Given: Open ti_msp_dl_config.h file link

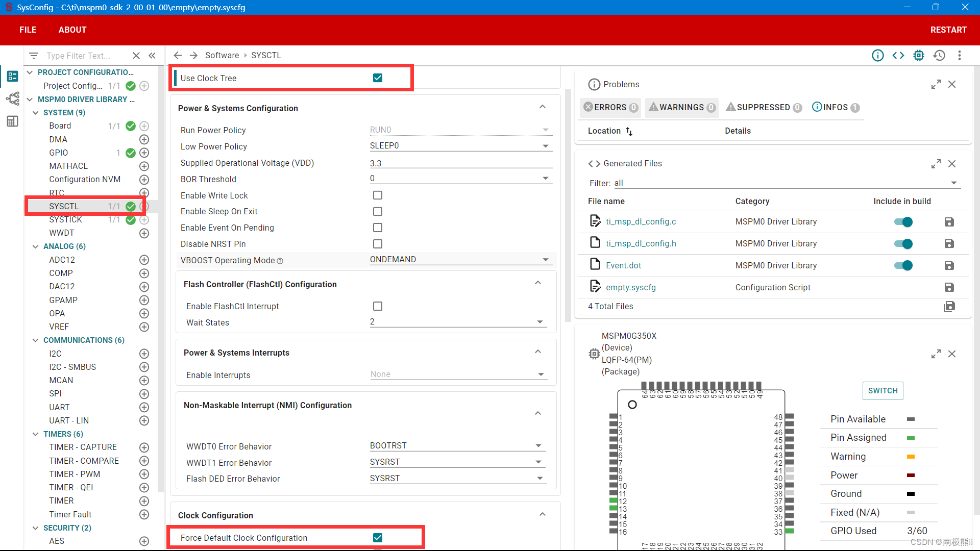Looking at the screenshot, I should (x=641, y=244).
